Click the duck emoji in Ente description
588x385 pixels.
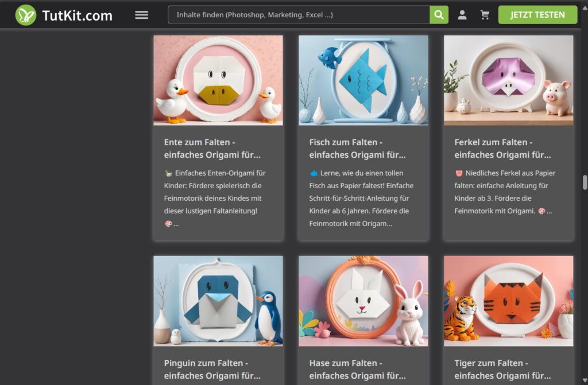[168, 173]
